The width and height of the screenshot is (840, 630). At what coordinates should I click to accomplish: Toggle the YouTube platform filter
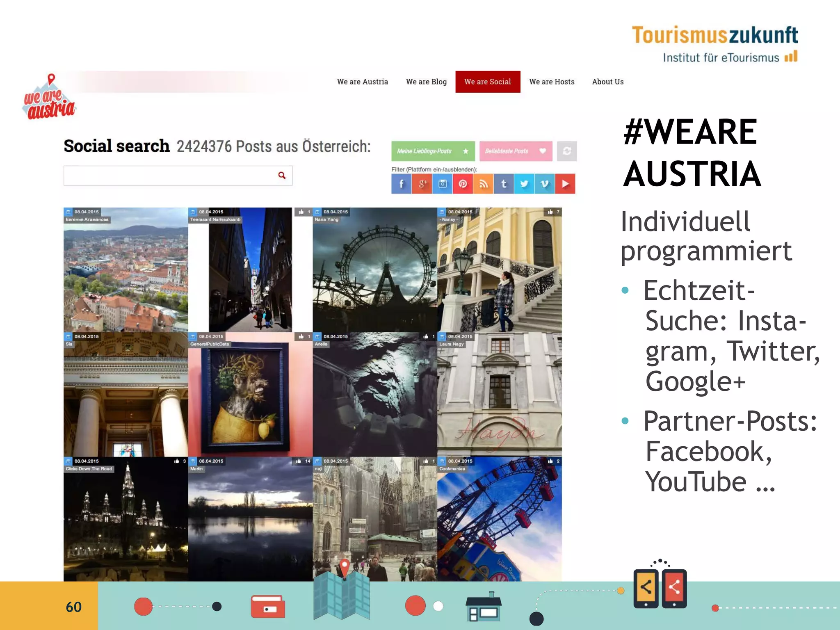565,184
